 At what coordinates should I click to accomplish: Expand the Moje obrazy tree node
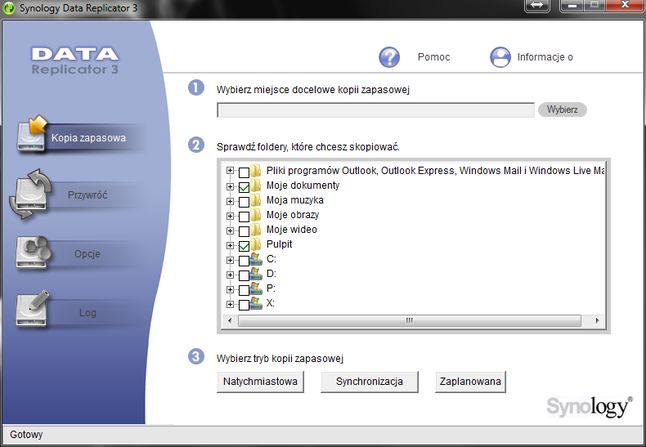tap(230, 216)
